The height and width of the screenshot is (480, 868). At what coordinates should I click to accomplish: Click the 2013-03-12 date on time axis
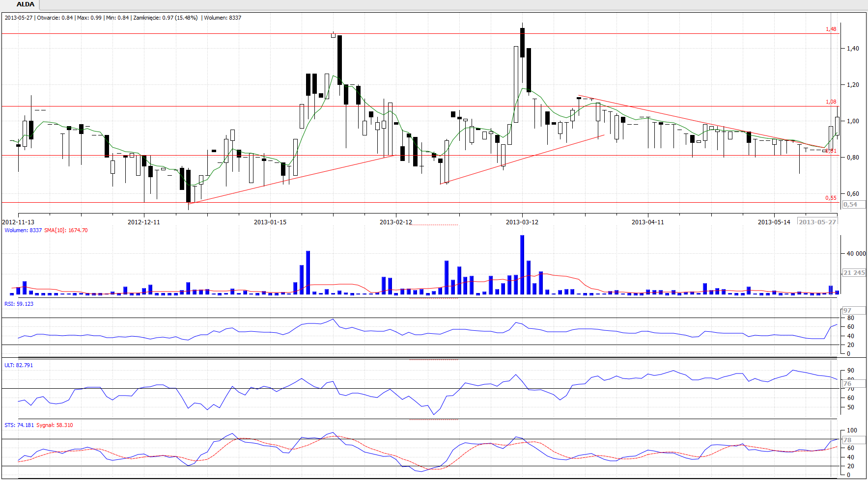(x=522, y=222)
